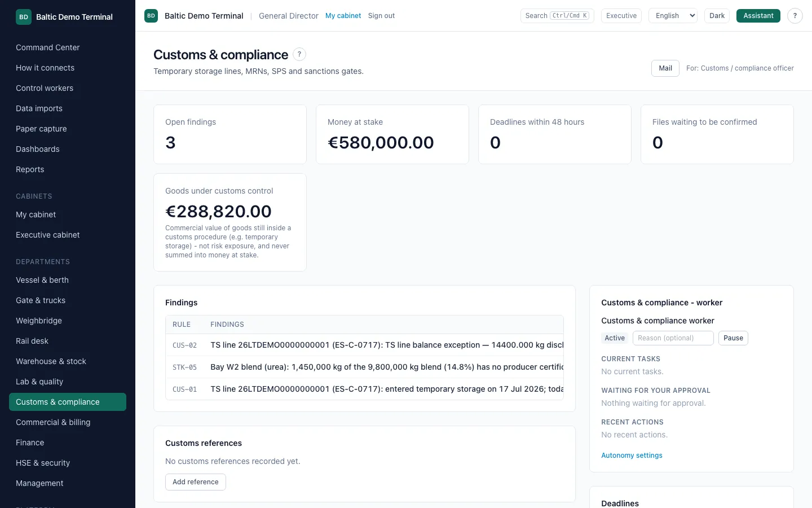Open Warehouse & stock
The width and height of the screenshot is (812, 508).
(x=68, y=361)
